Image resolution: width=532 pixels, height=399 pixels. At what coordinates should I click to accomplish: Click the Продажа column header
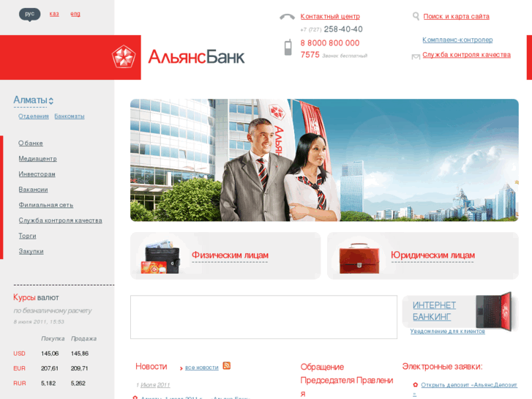(x=84, y=338)
